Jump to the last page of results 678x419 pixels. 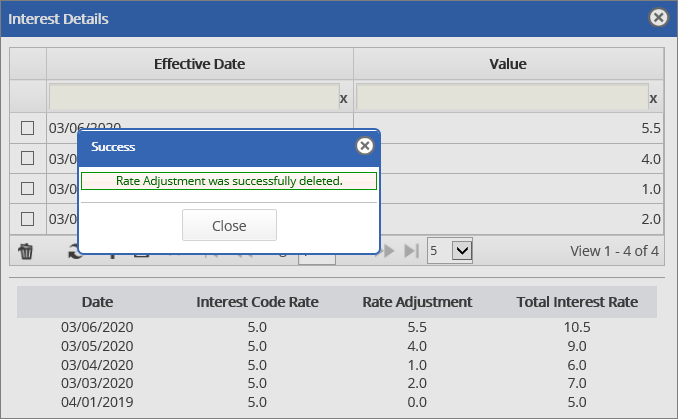pyautogui.click(x=410, y=251)
